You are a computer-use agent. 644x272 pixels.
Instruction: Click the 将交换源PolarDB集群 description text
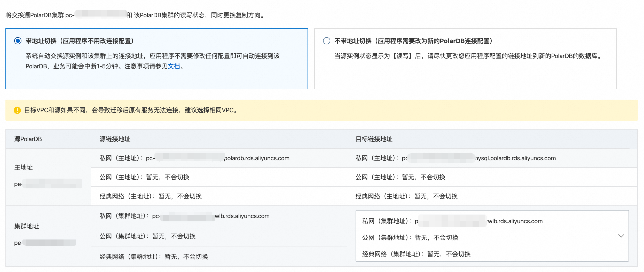(x=136, y=15)
